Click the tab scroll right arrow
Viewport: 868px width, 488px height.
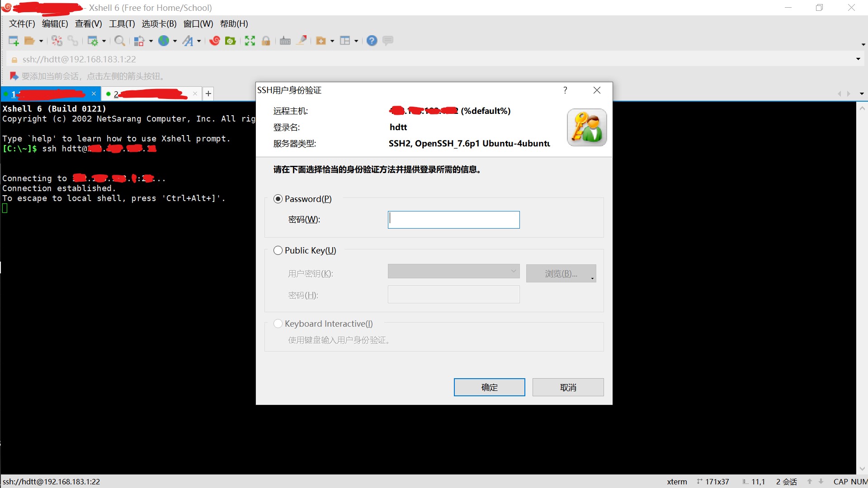click(x=849, y=94)
